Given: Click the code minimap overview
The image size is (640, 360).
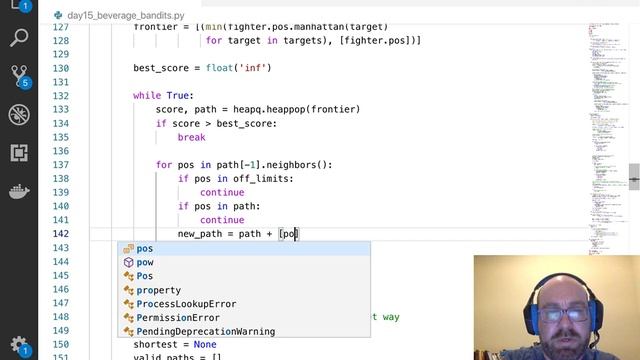Looking at the screenshot, I should click(608, 139).
